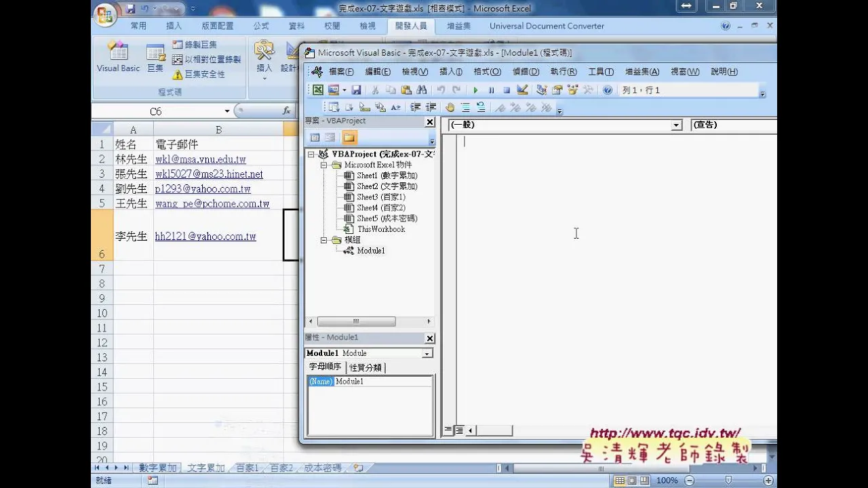Open Insert UserForm dropdown arrow in VBA toolbar
Screen dimensions: 868x488
(x=344, y=90)
